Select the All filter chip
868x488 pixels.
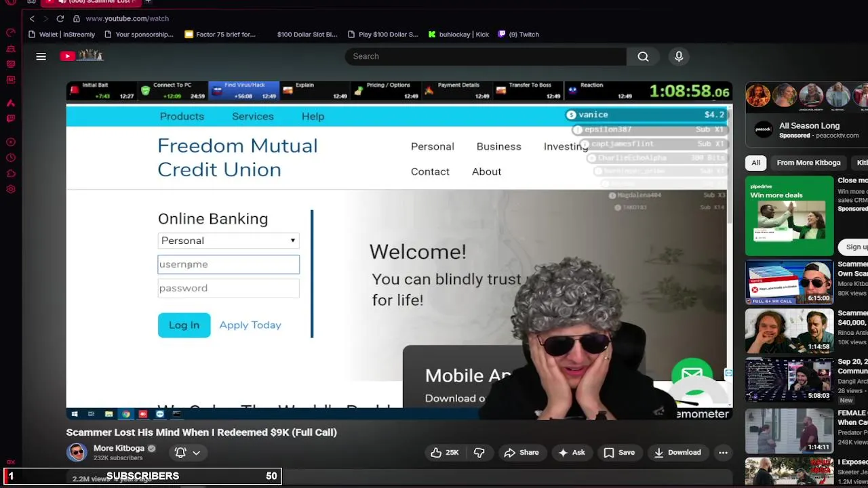755,163
